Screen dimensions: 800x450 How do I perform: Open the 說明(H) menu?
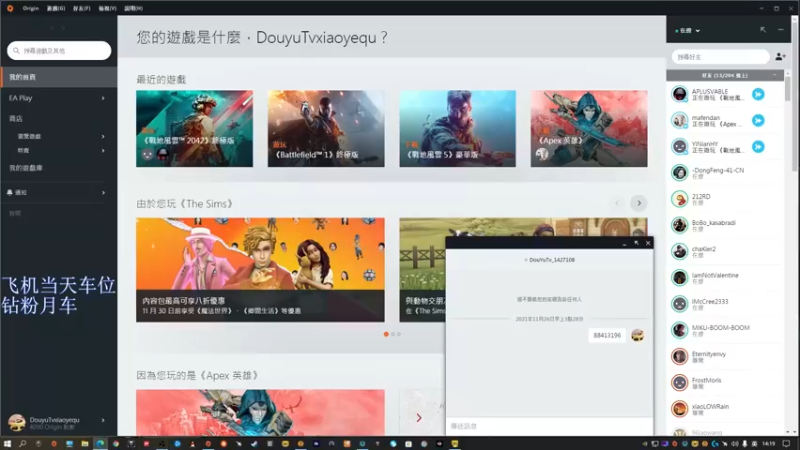coord(133,8)
